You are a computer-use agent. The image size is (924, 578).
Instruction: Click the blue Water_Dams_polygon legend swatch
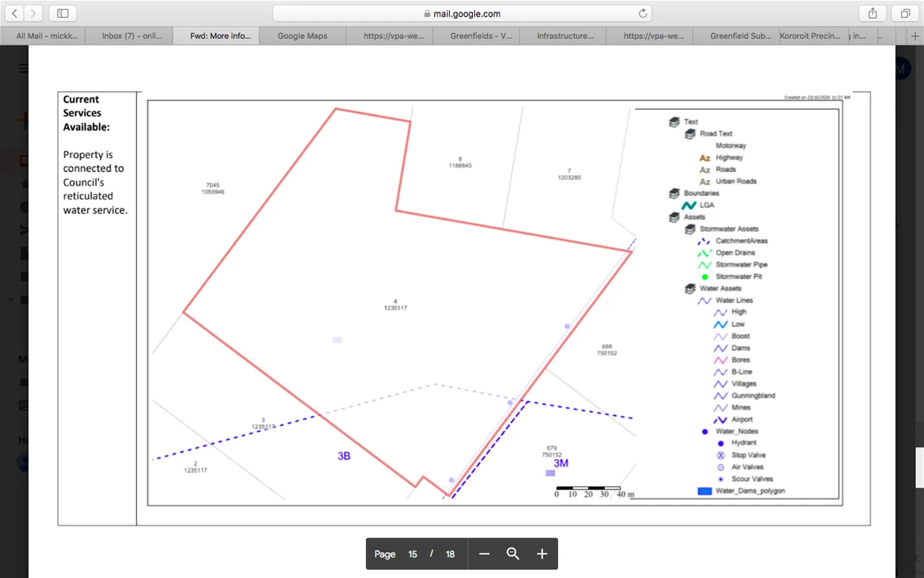pyautogui.click(x=705, y=491)
